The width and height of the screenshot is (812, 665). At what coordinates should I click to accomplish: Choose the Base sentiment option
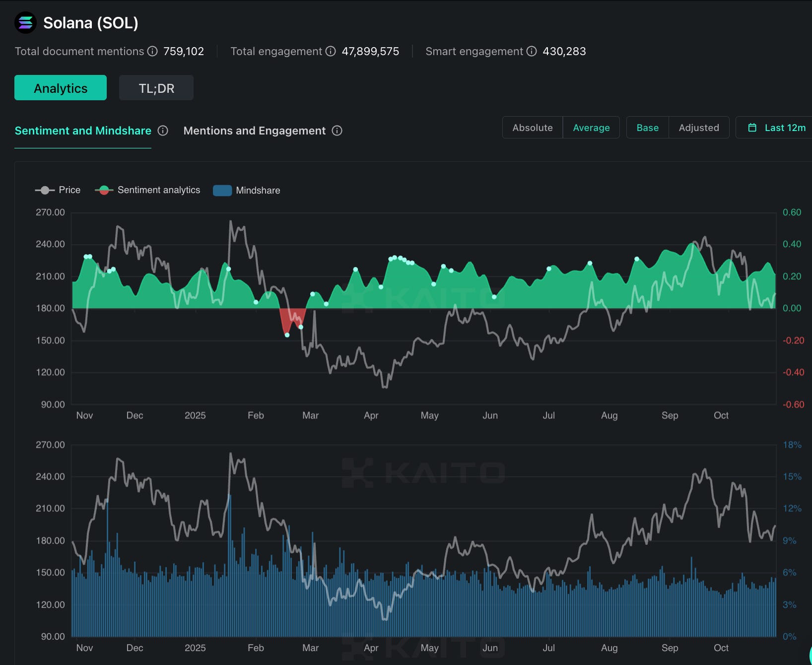[648, 128]
